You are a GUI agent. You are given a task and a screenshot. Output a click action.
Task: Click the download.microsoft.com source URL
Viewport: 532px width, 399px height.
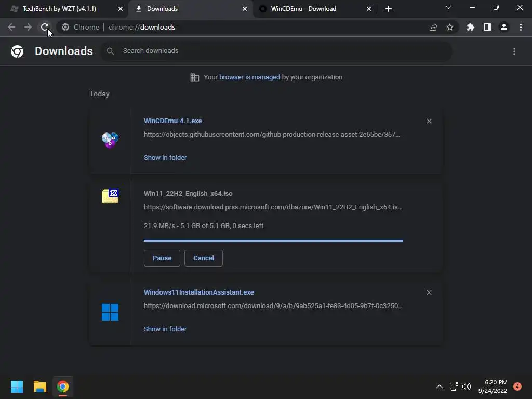tap(273, 305)
